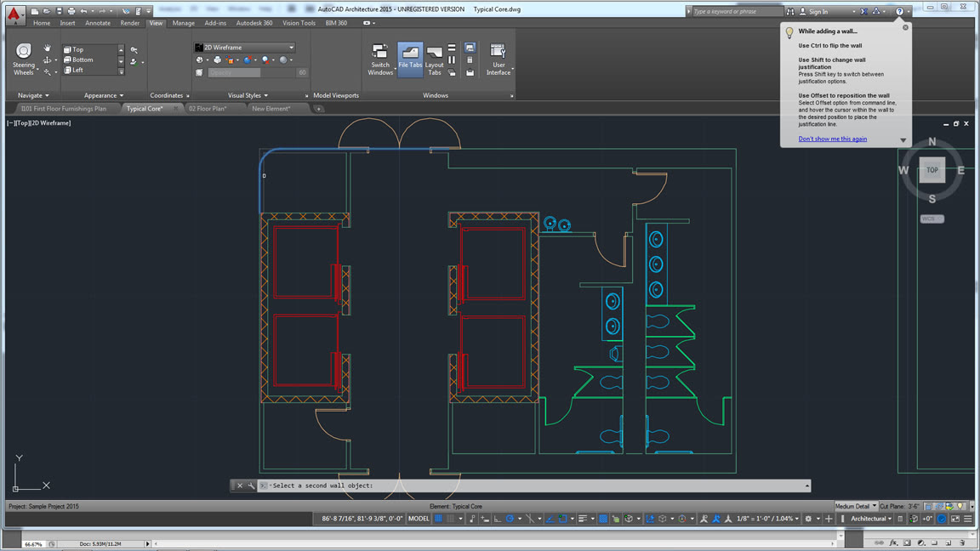Click the keyword search input field
The width and height of the screenshot is (980, 551).
[x=736, y=11]
